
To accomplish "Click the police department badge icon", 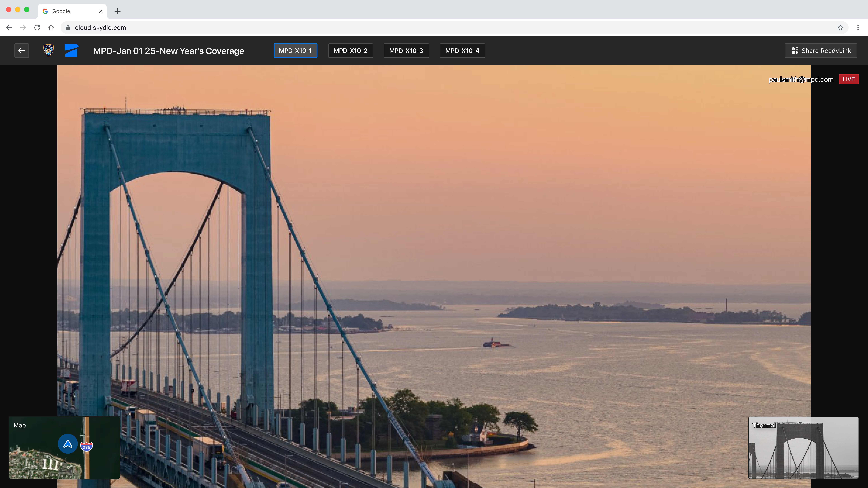I will click(48, 50).
